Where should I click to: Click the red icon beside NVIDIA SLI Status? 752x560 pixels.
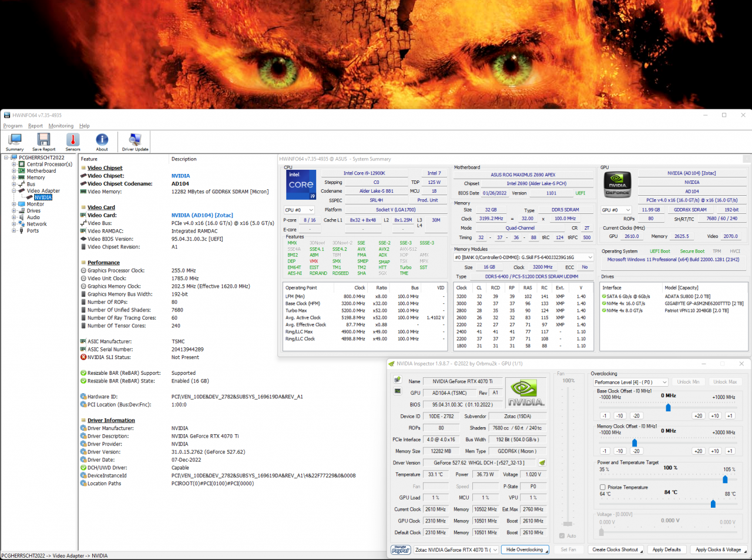click(83, 357)
